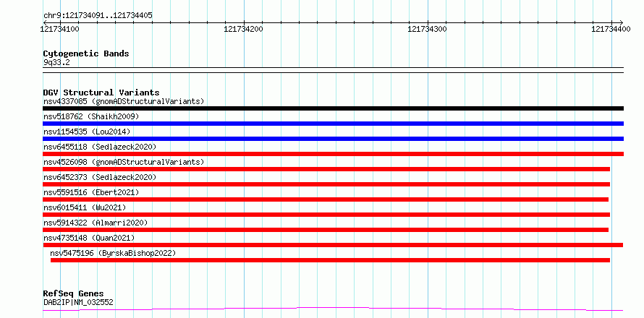Open the DAB2IP|NM_032552 gene label
Screen dimensions: 644x318
78,303
